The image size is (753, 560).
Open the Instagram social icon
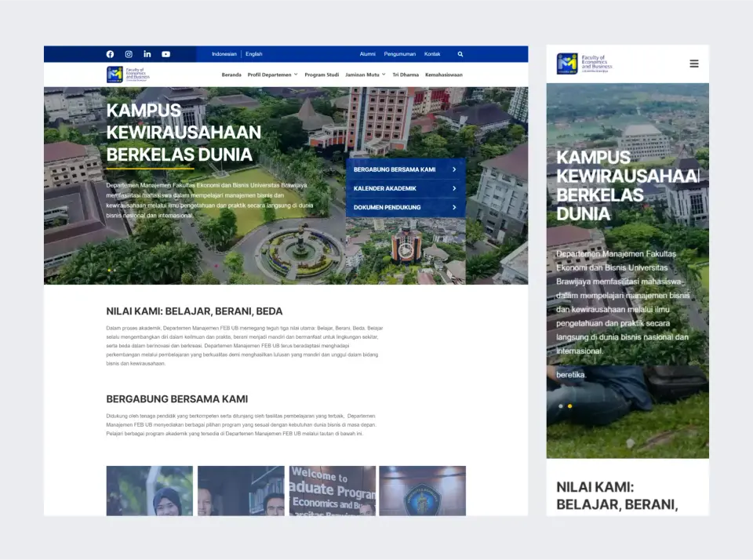pos(129,54)
